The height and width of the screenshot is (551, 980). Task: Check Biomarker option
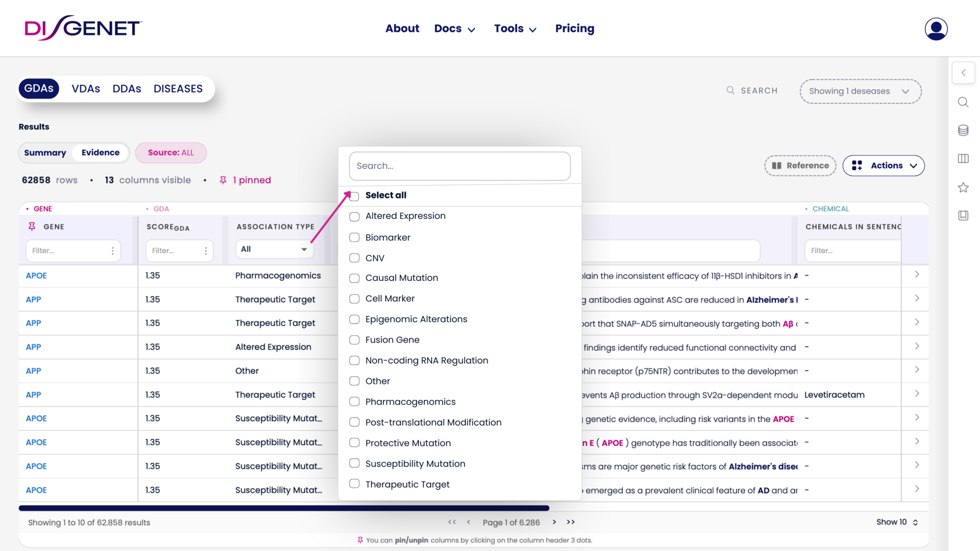(x=354, y=237)
